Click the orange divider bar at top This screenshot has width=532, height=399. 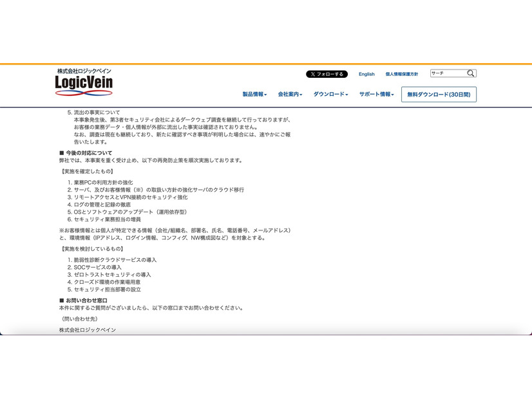266,64
